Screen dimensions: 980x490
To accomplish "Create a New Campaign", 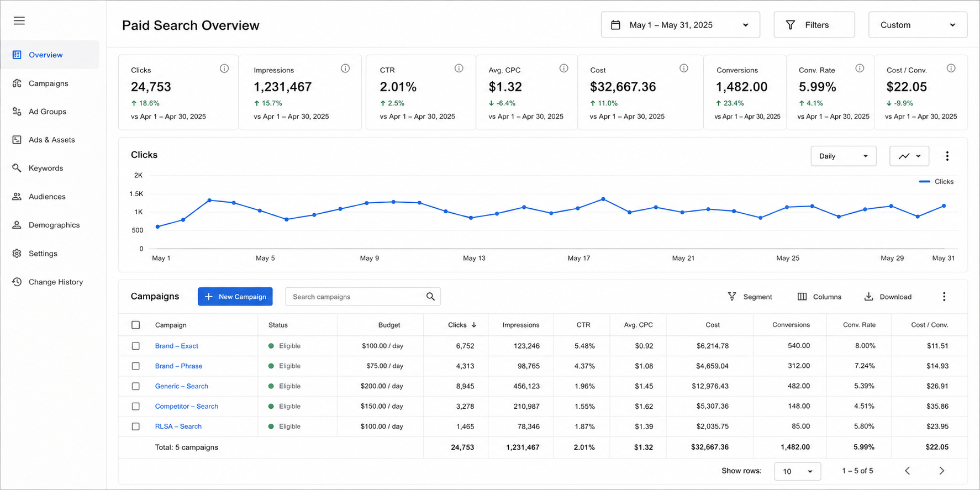I will click(235, 297).
